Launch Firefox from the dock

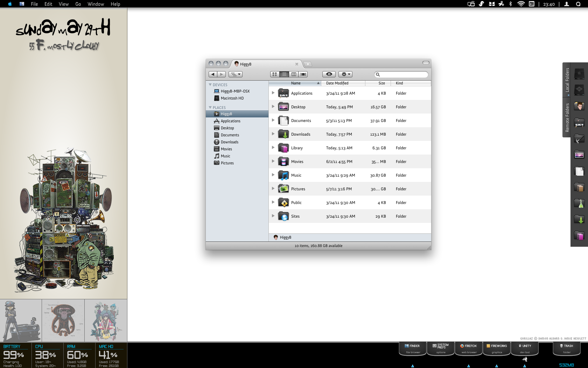point(469,349)
